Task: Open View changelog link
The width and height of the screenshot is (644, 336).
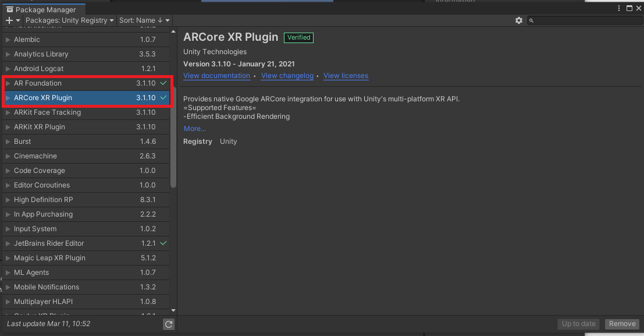Action: 287,76
